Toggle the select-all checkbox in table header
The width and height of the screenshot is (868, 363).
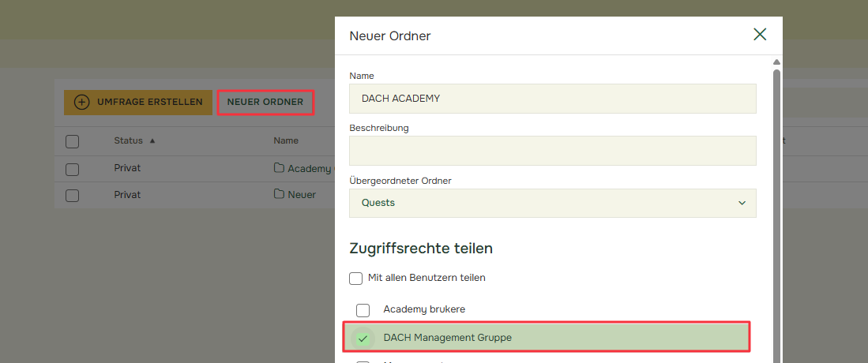click(73, 141)
